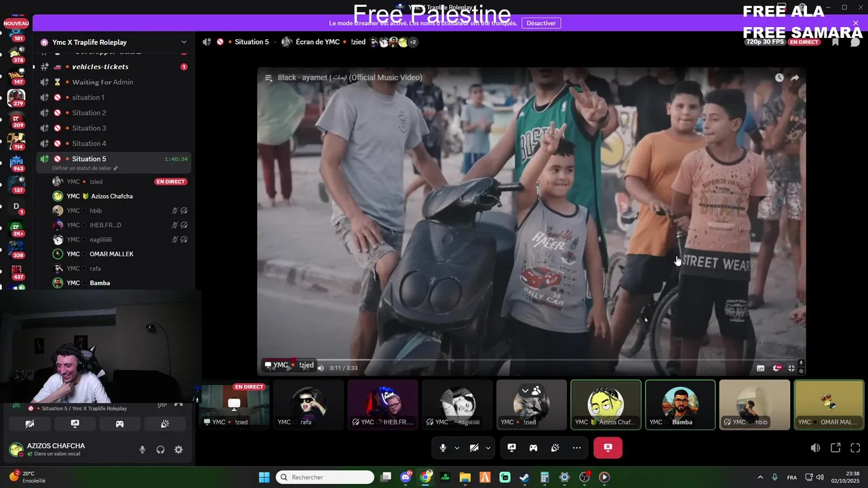Open the soundboard from the call bar

point(555,448)
